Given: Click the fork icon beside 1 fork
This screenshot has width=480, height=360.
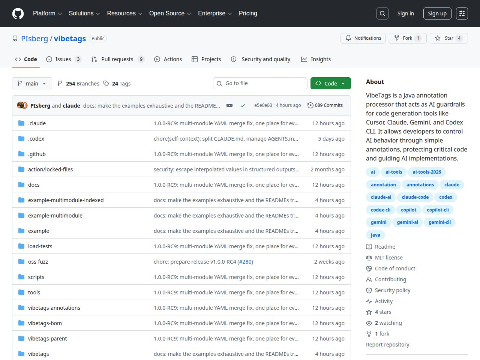Looking at the screenshot, I should coord(369,334).
